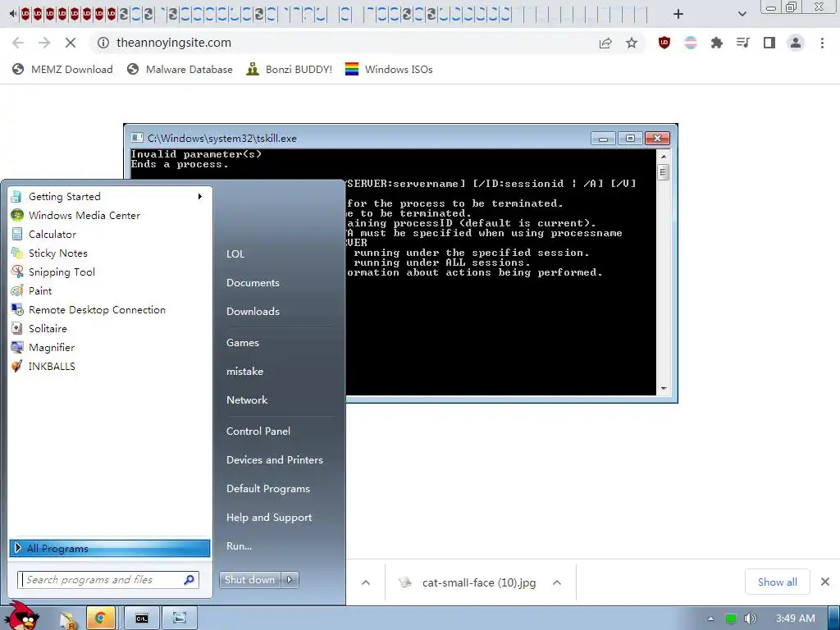
Task: Open Games from the Start menu
Action: tap(243, 343)
